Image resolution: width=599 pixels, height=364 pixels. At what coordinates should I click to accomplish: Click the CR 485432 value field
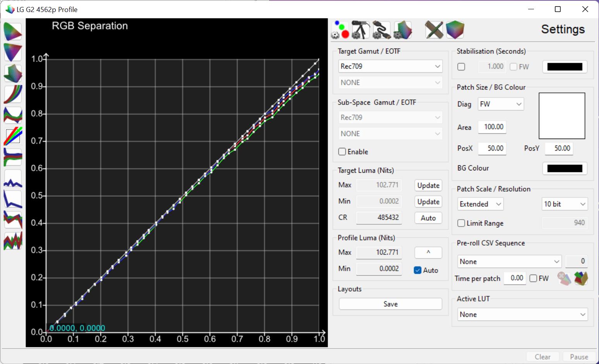379,218
